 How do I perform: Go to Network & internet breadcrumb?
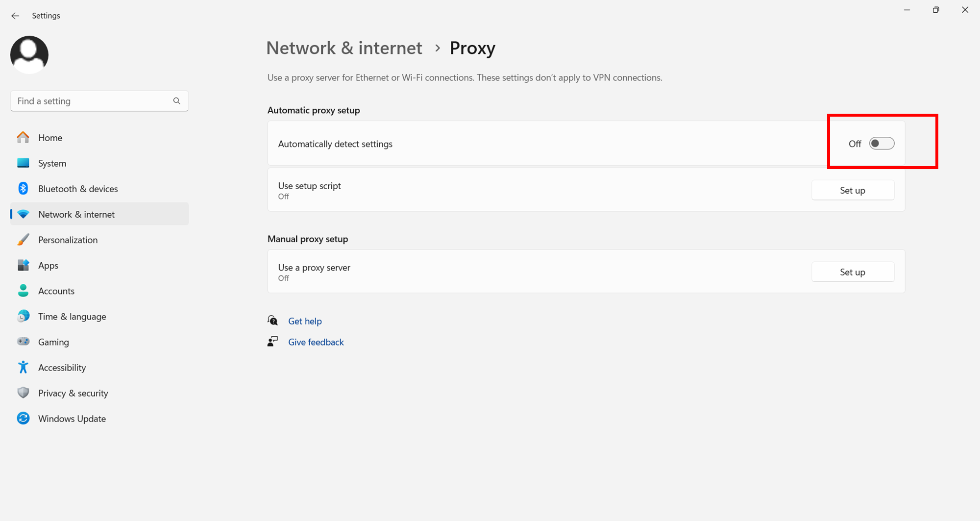point(344,48)
